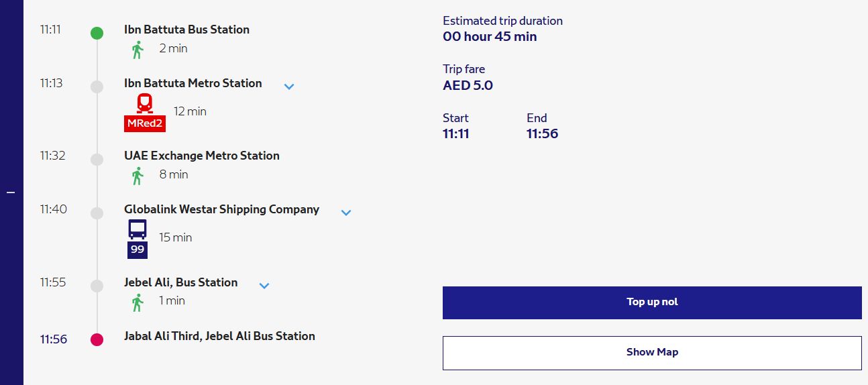Select Jabal Ali Third, Jebel Ali Bus Station destination
Viewport: 868px width, 385px height.
coord(219,336)
